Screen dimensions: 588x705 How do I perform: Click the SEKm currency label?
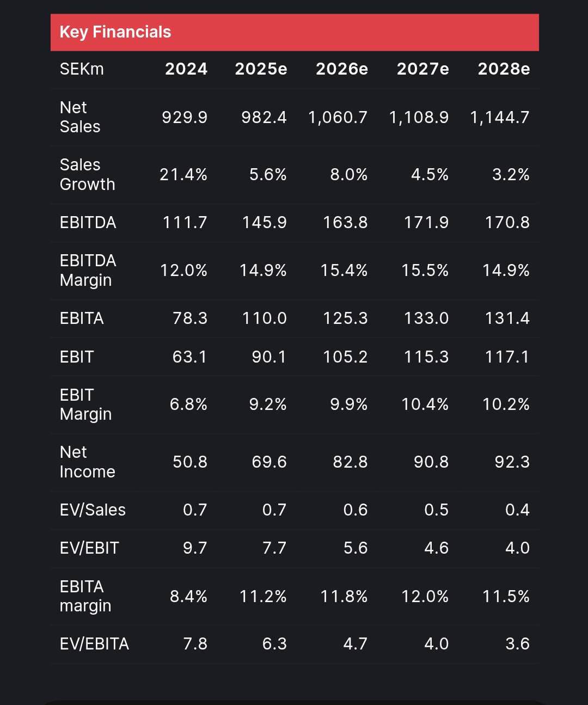tap(82, 69)
